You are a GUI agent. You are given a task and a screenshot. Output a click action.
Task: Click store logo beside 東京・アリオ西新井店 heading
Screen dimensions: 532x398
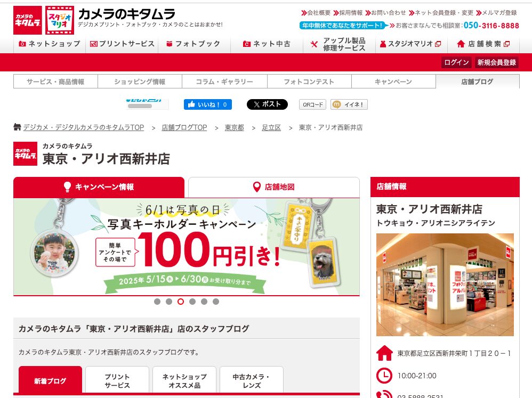(25, 153)
